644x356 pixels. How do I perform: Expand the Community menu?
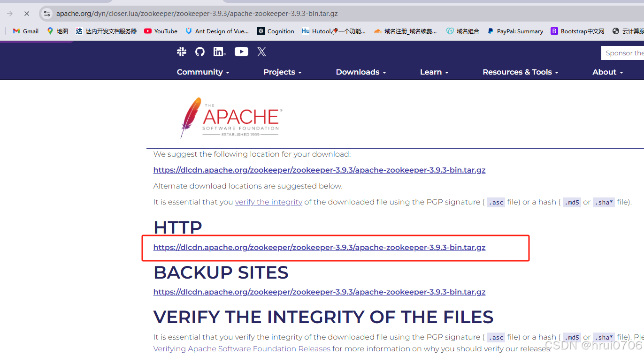(x=203, y=72)
